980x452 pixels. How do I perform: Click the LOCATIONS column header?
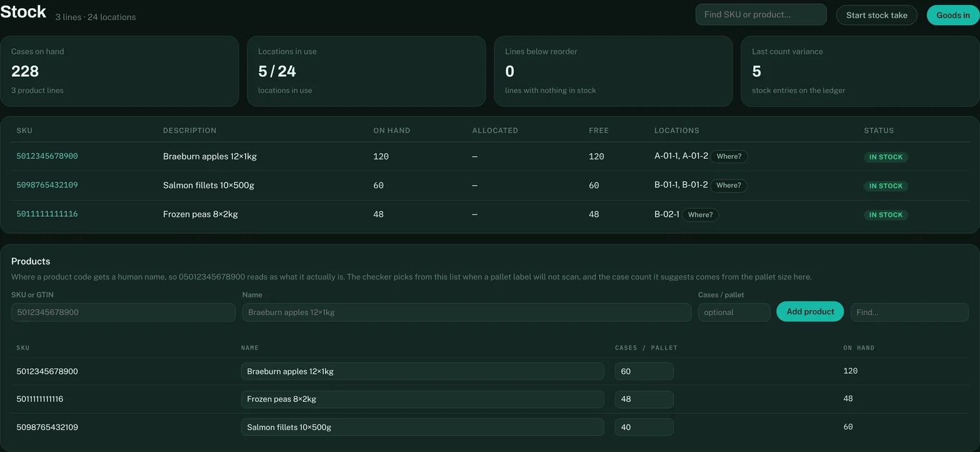tap(677, 131)
